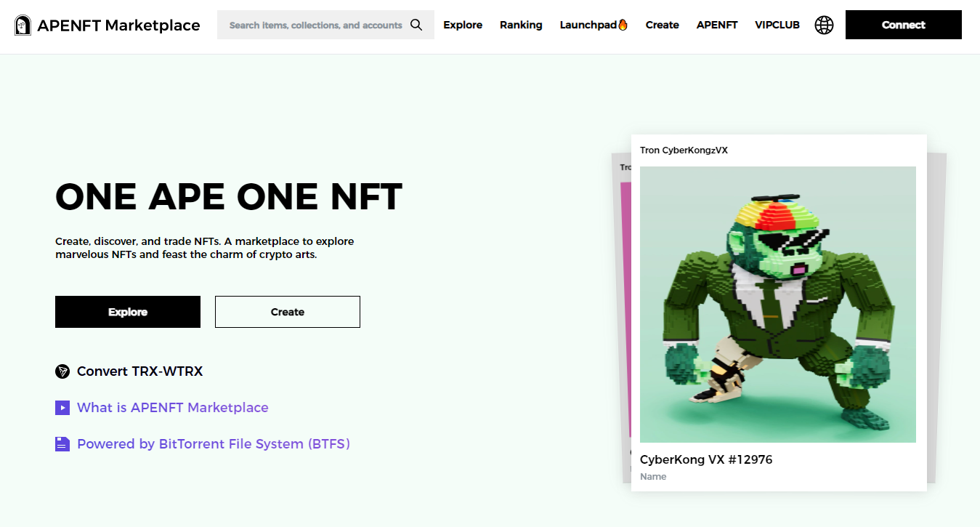
Task: Open the Convert TRX-WTRX link
Action: 139,371
